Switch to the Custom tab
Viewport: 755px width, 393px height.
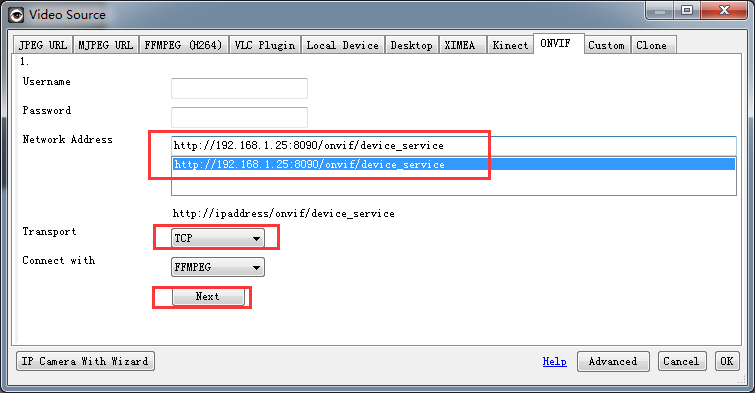(607, 45)
